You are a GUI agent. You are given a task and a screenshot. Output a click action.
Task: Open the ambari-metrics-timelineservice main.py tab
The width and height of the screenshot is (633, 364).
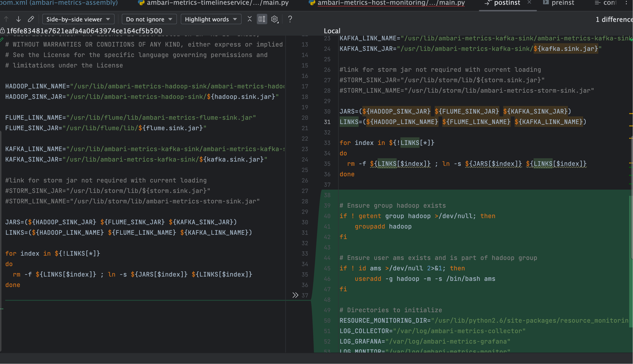tap(214, 3)
